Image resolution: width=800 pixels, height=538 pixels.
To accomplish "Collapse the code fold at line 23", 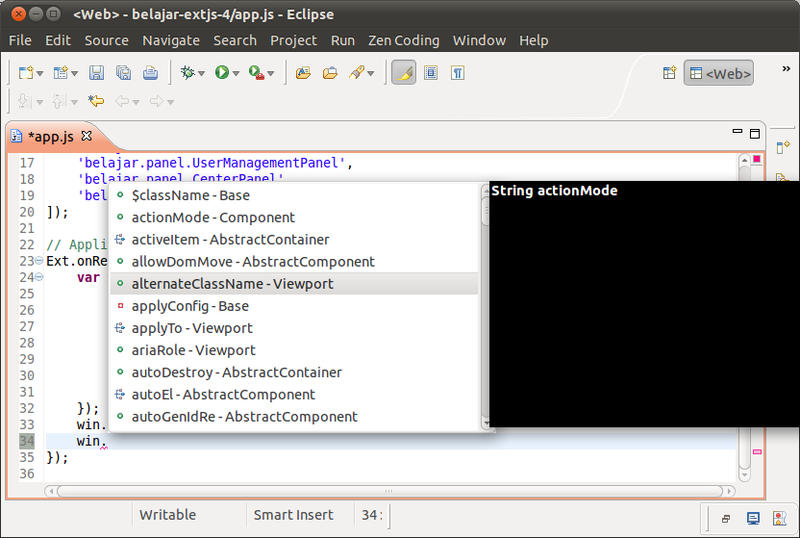I will click(39, 261).
